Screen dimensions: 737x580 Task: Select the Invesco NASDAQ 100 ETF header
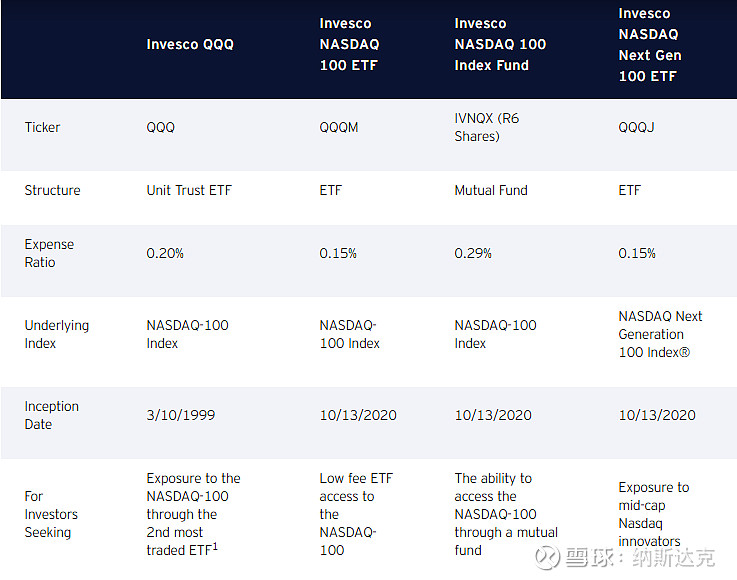tap(349, 45)
